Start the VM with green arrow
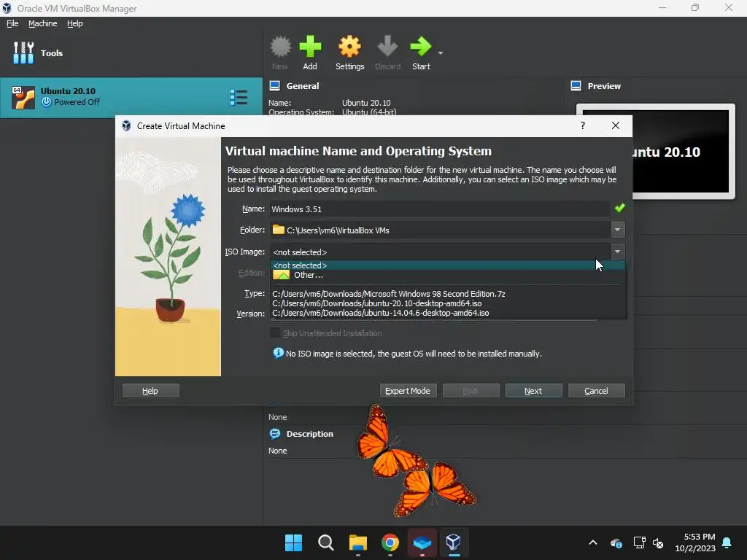 click(421, 52)
